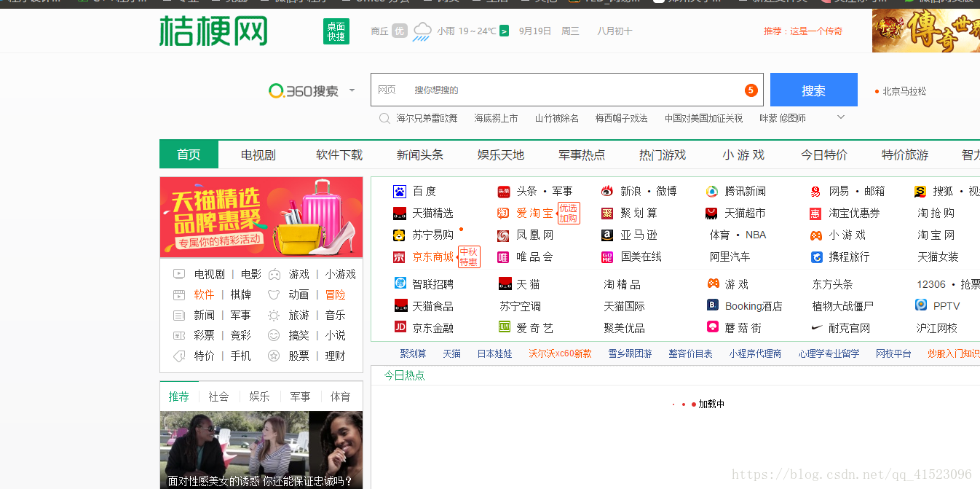Open the 软件 link in left category panel
This screenshot has width=980, height=489.
pos(204,294)
